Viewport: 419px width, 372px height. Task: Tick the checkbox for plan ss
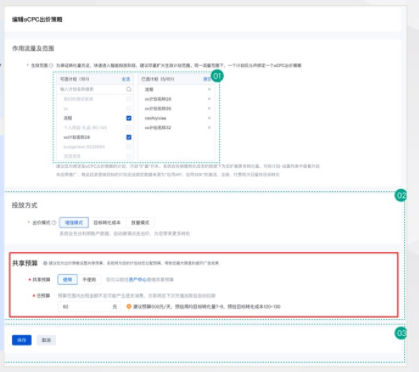click(x=129, y=109)
